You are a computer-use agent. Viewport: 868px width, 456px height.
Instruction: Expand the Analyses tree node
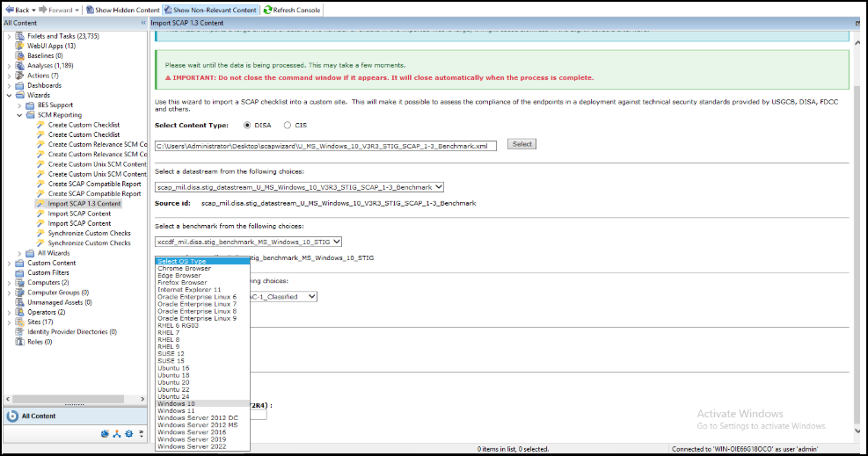(x=9, y=66)
